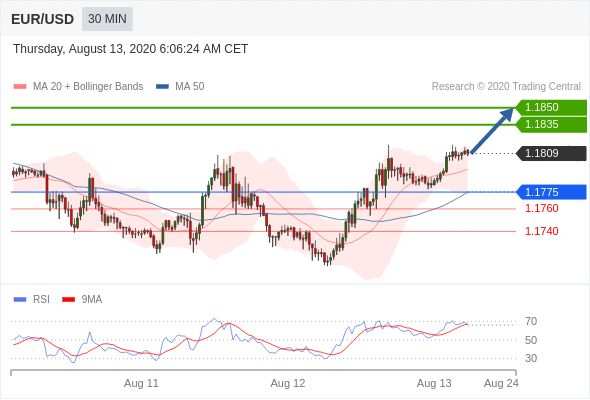Click the 1.1775 pivot price tag
Image resolution: width=590 pixels, height=400 pixels.
(x=551, y=192)
